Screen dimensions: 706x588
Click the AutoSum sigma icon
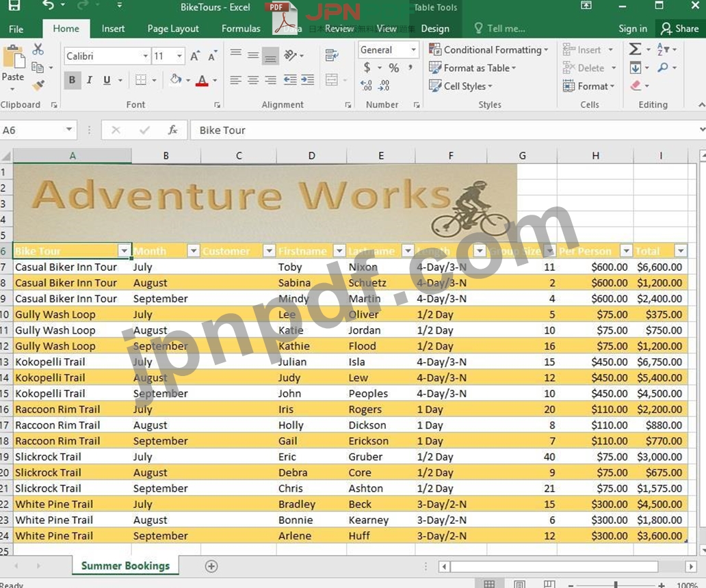[636, 49]
